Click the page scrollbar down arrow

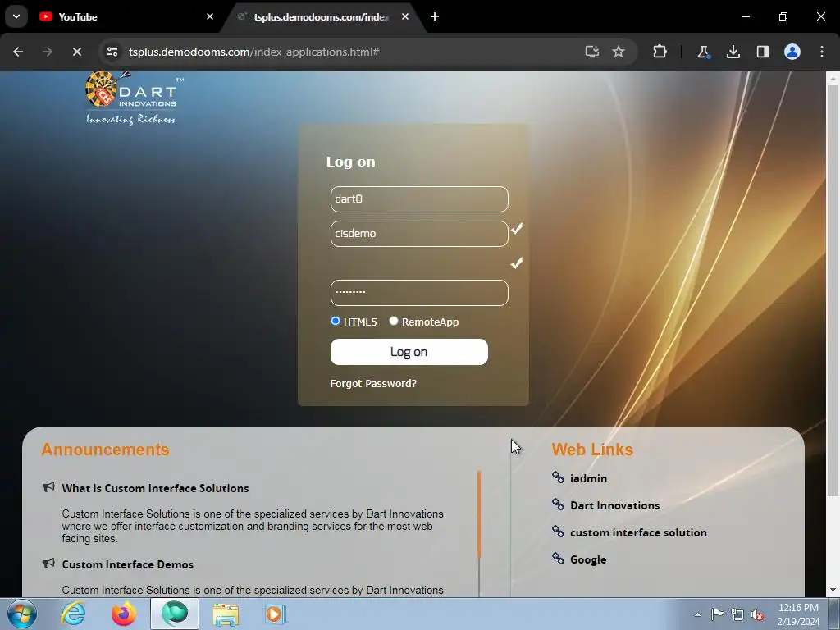(833, 590)
